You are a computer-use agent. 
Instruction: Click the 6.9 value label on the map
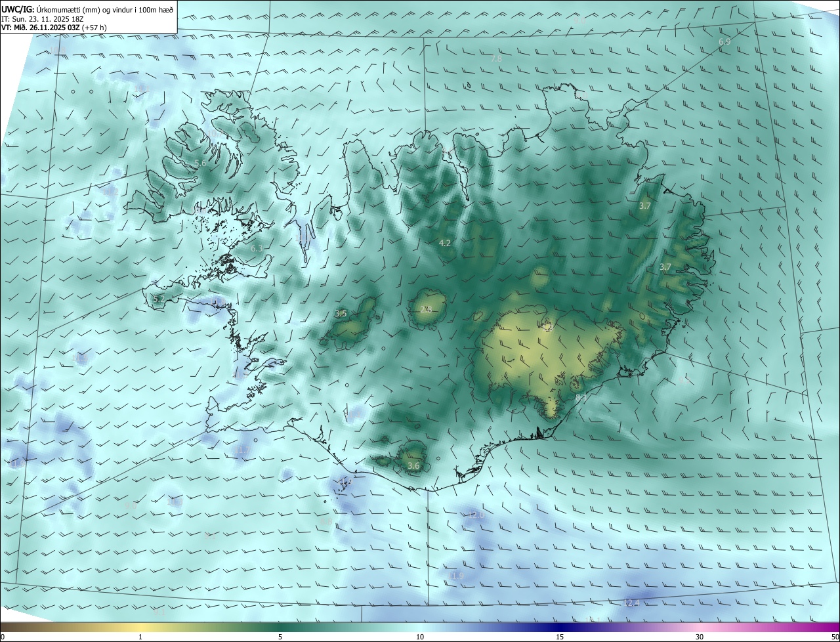724,42
